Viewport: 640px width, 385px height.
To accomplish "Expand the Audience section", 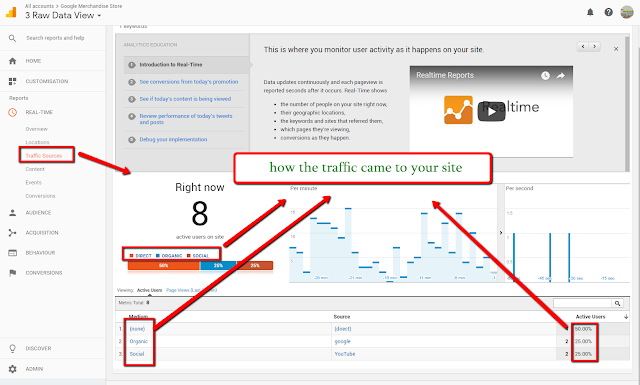I will coord(38,213).
